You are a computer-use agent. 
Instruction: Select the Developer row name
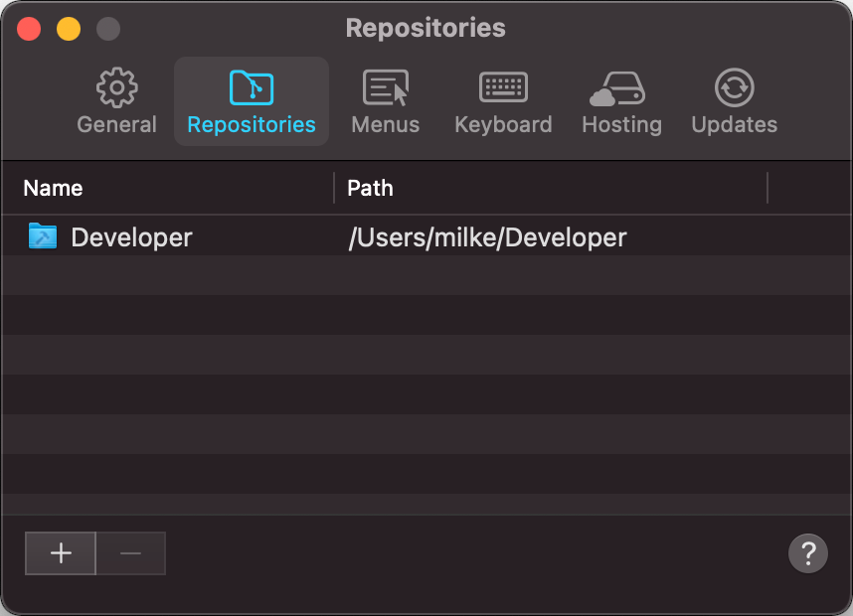(x=131, y=237)
